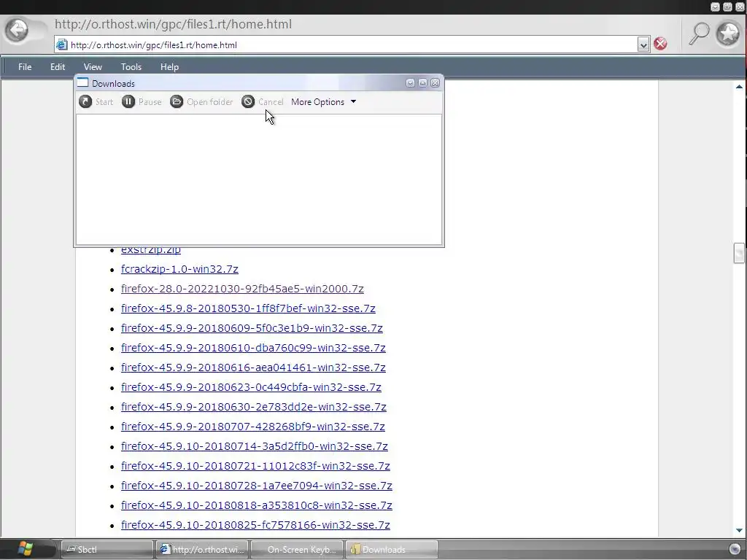Open the View menu

(93, 66)
